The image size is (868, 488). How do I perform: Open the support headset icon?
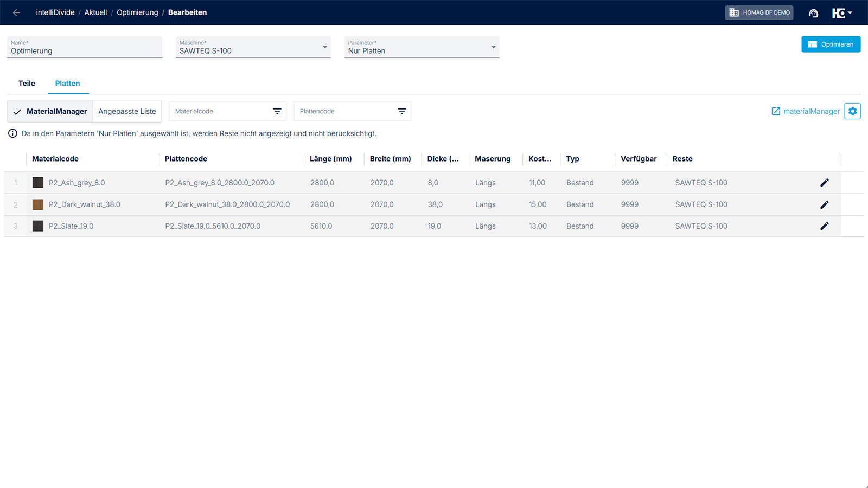813,13
